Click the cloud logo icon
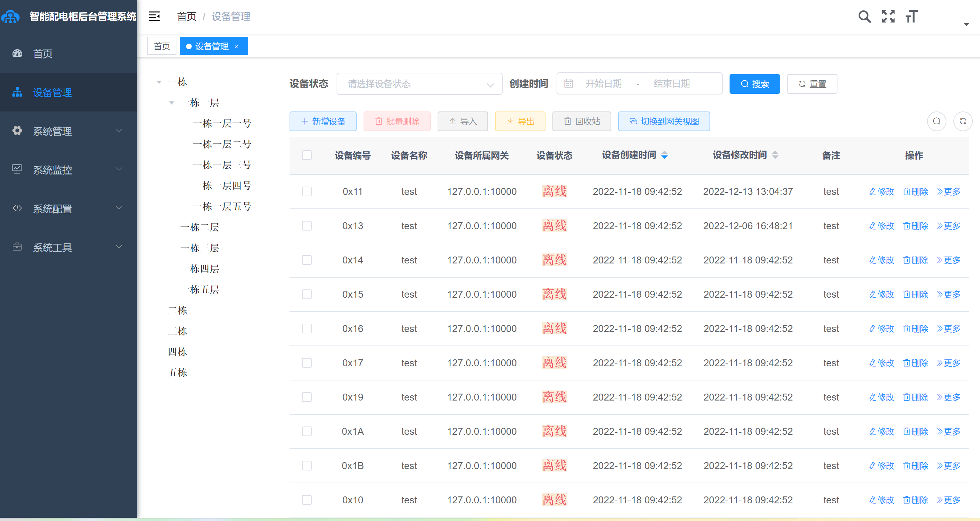Viewport: 980px width, 521px height. (x=10, y=16)
